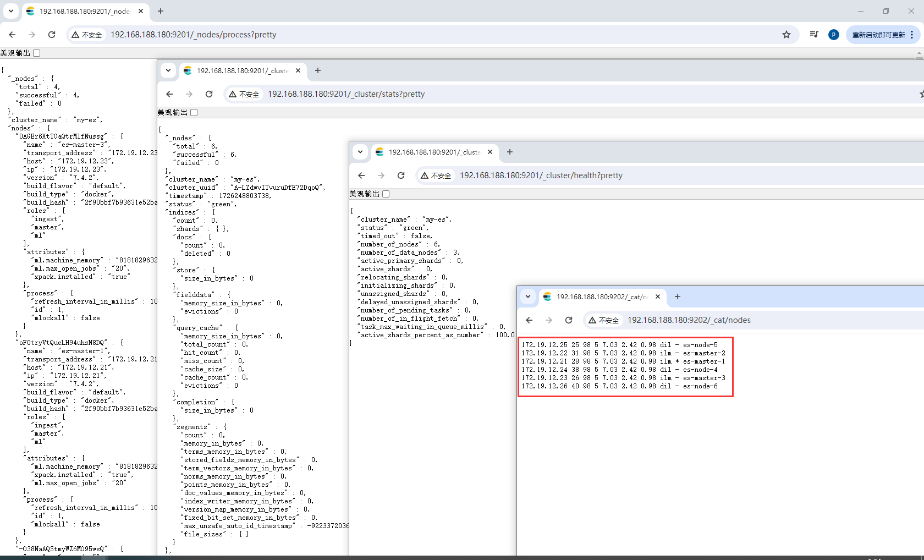
Task: Open tab search dropdown in the _cat/nodes window
Action: click(528, 297)
